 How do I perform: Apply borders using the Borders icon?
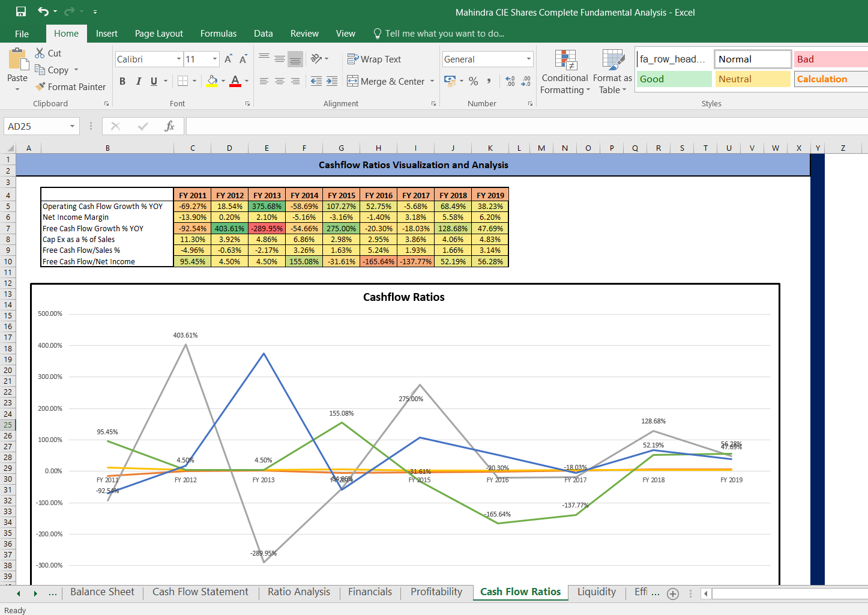[182, 81]
